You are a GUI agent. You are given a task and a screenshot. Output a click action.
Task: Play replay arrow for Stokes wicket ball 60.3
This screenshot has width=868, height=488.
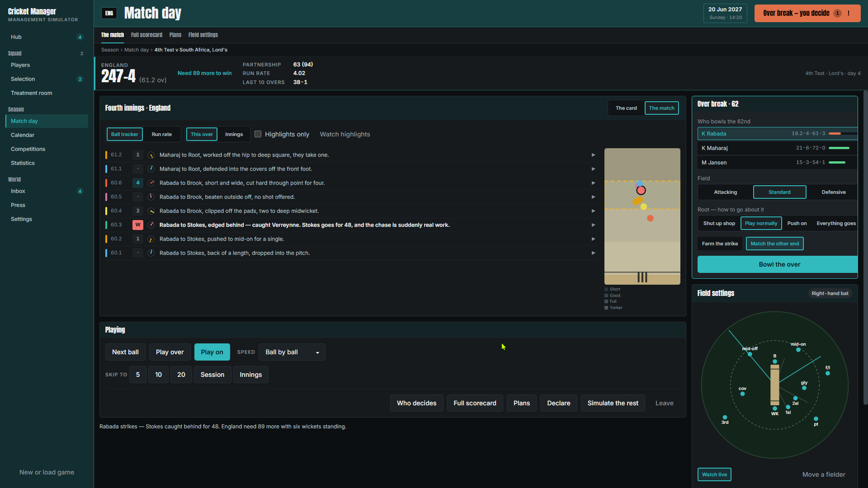click(x=593, y=225)
